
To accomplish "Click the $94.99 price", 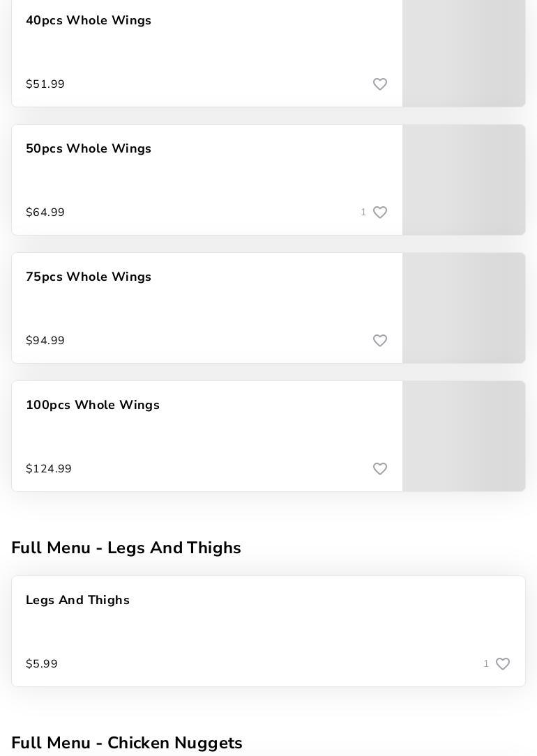I will coord(45,341).
